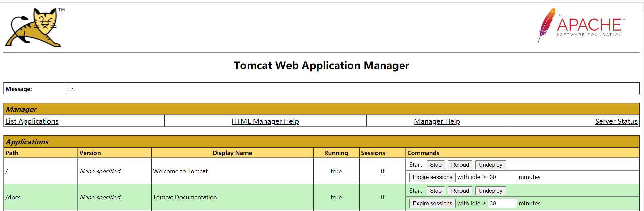The height and width of the screenshot is (211, 644).
Task: Open the Manager Help link
Action: (x=437, y=121)
